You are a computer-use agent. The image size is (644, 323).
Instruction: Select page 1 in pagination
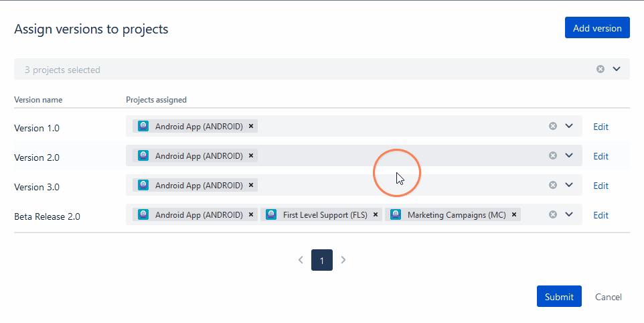pos(322,260)
